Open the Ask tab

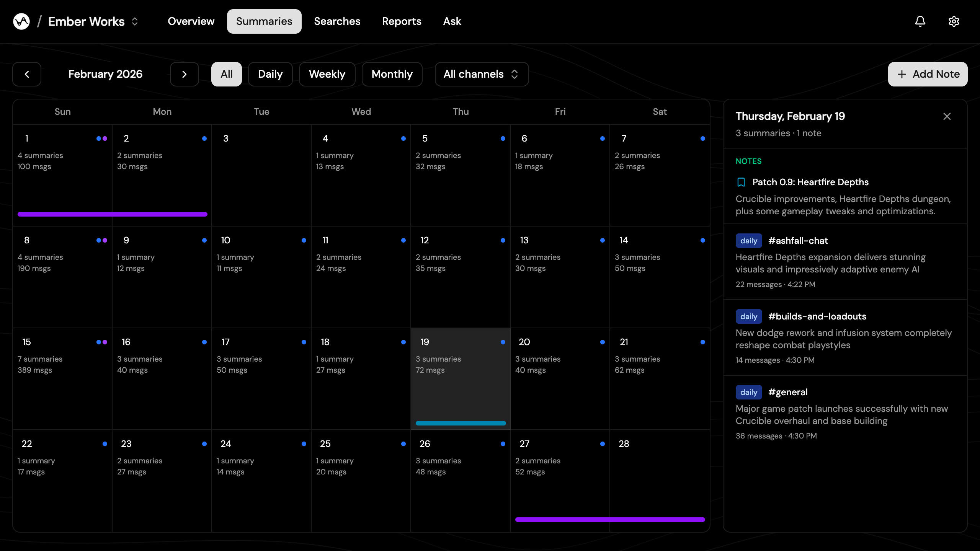[x=452, y=21]
